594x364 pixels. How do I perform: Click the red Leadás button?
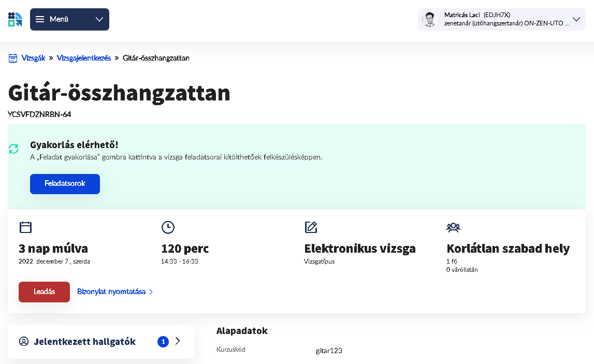[x=44, y=292]
